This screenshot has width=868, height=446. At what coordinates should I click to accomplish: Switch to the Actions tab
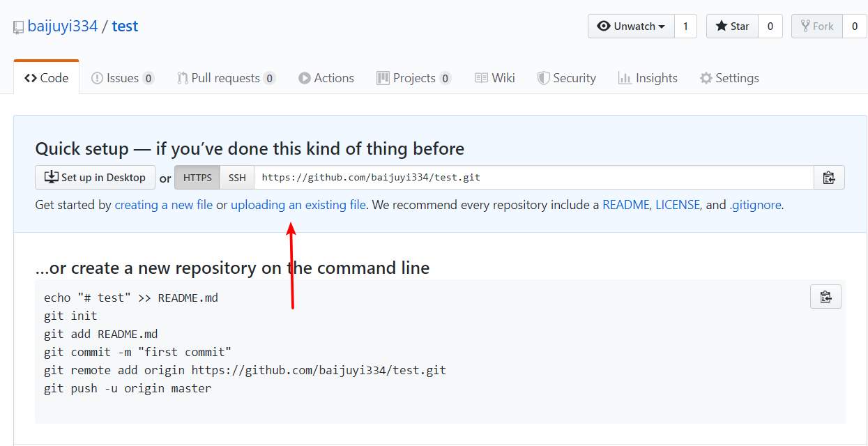pyautogui.click(x=326, y=78)
